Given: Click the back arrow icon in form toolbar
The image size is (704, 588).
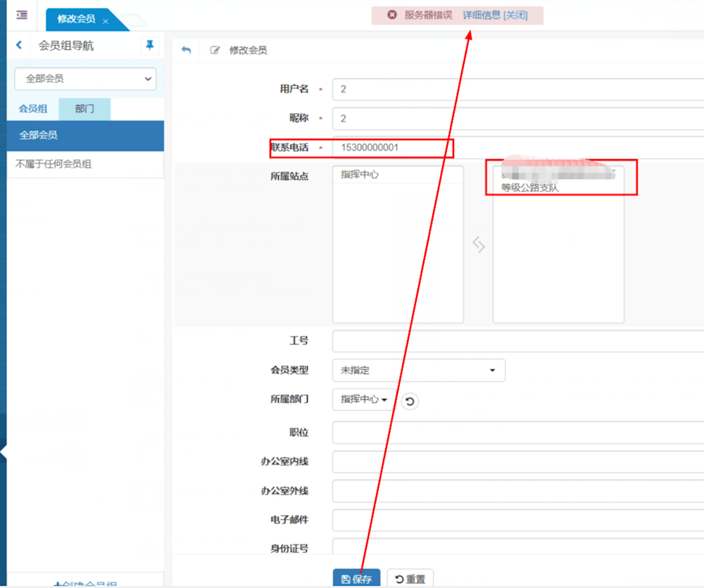Looking at the screenshot, I should pos(186,50).
